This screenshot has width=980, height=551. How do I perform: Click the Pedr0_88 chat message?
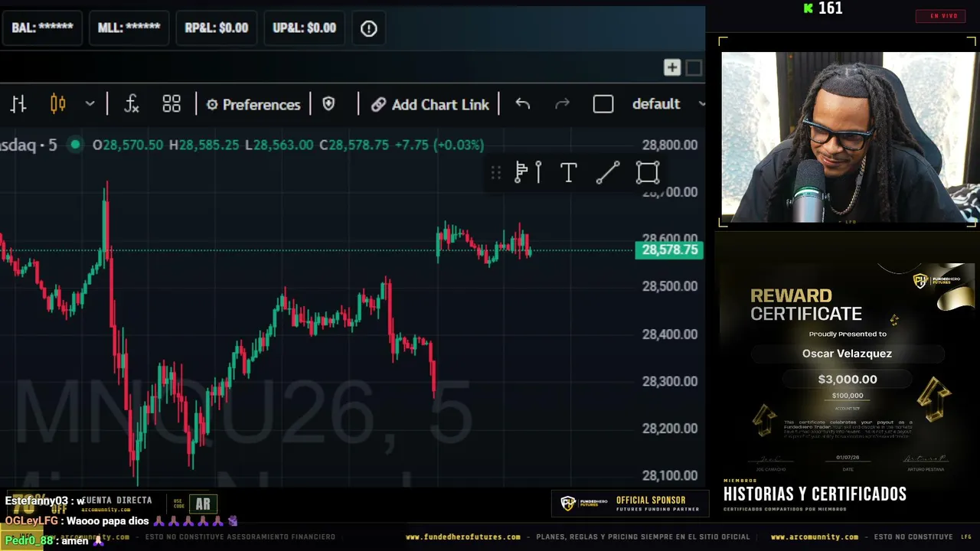click(x=54, y=540)
